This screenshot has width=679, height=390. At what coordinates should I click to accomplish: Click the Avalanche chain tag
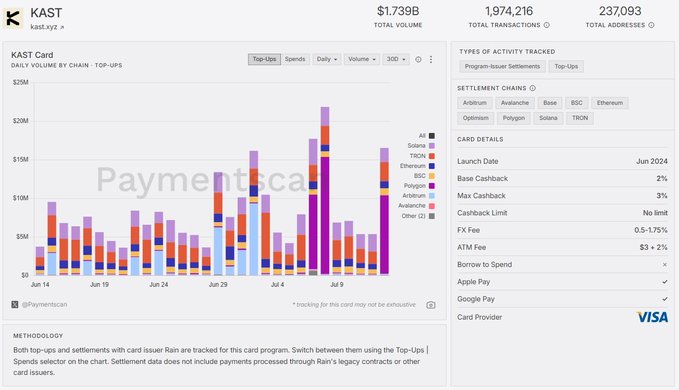coord(515,103)
